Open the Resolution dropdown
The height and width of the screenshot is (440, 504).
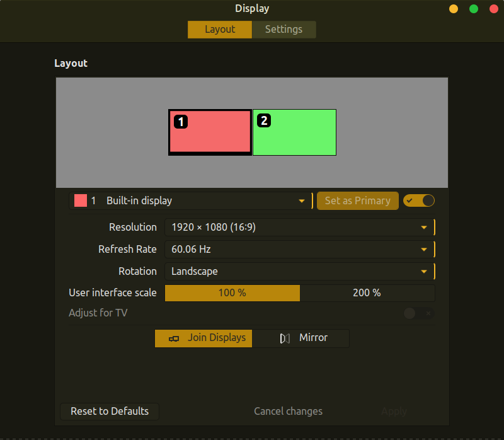(300, 228)
